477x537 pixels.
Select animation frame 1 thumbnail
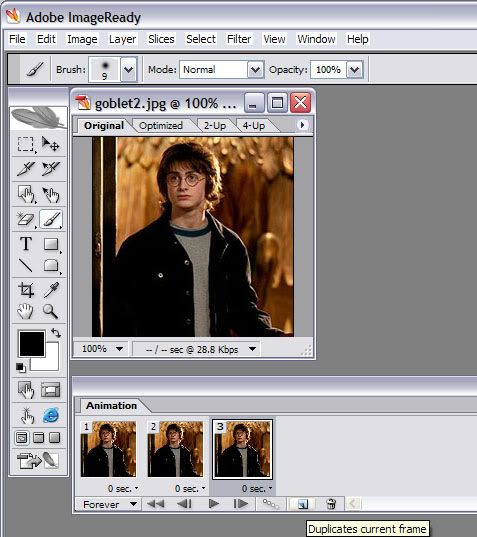click(x=108, y=449)
